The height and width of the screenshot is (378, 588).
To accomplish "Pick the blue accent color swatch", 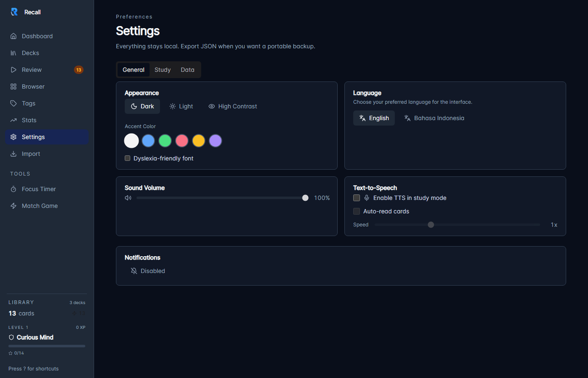I will tap(148, 141).
